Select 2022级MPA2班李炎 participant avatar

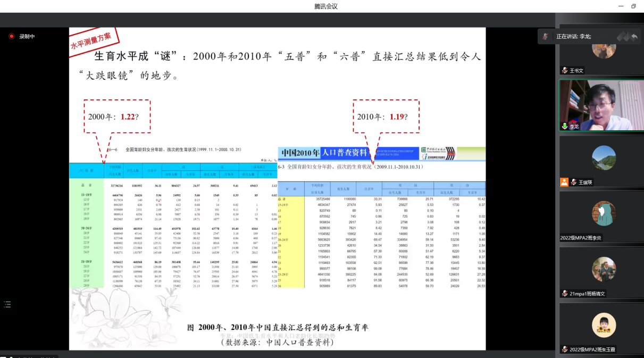pyautogui.click(x=604, y=214)
